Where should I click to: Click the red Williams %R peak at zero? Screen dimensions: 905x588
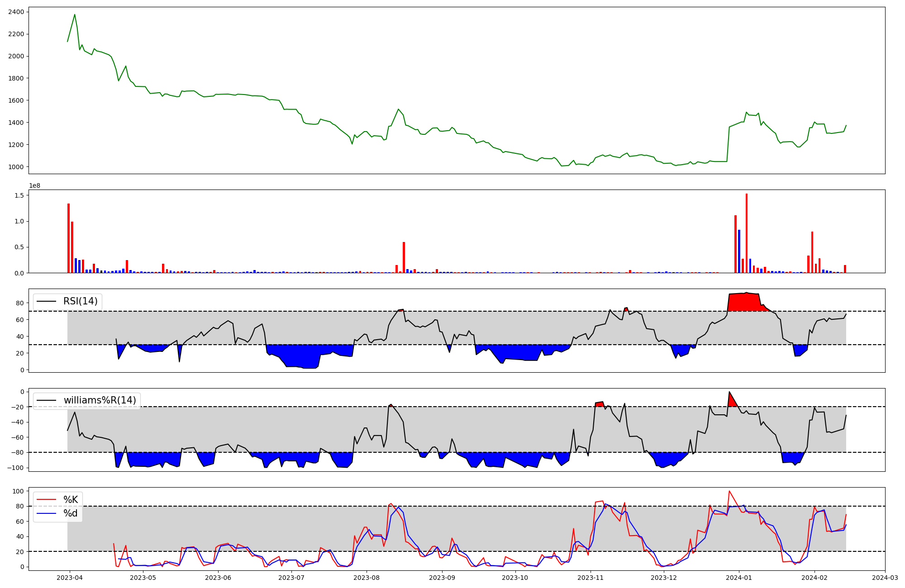tap(731, 401)
